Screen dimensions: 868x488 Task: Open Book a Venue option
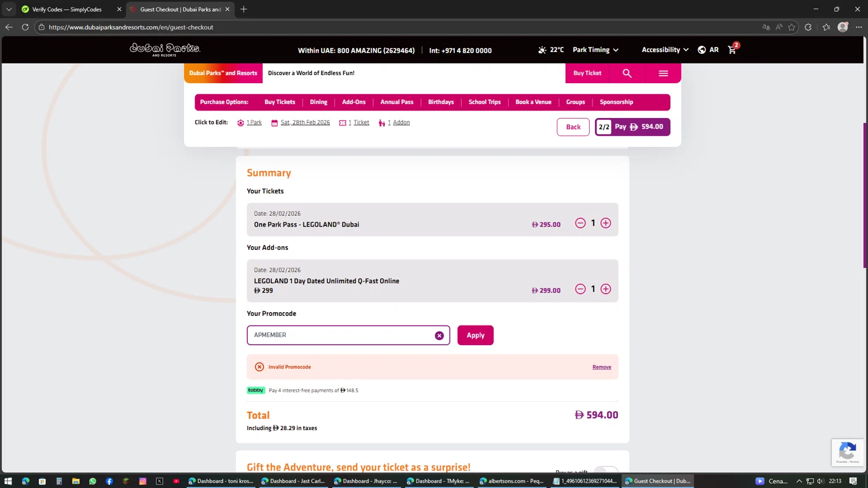(534, 102)
